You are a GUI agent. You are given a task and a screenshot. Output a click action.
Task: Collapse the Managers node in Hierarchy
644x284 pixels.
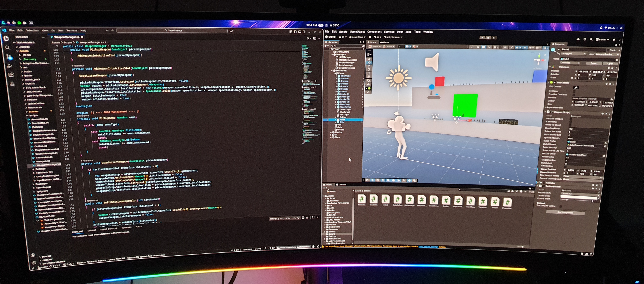pos(332,54)
